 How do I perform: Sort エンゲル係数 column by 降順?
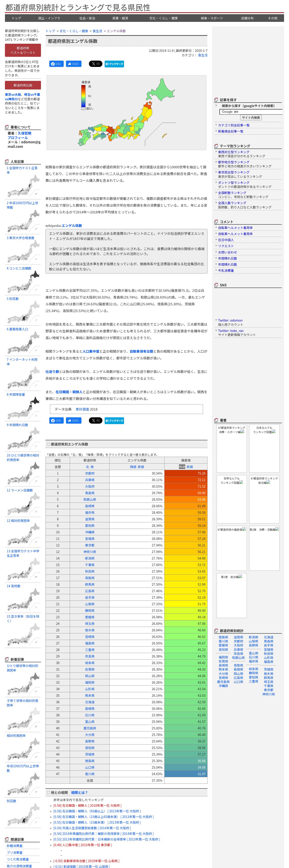pos(133,467)
